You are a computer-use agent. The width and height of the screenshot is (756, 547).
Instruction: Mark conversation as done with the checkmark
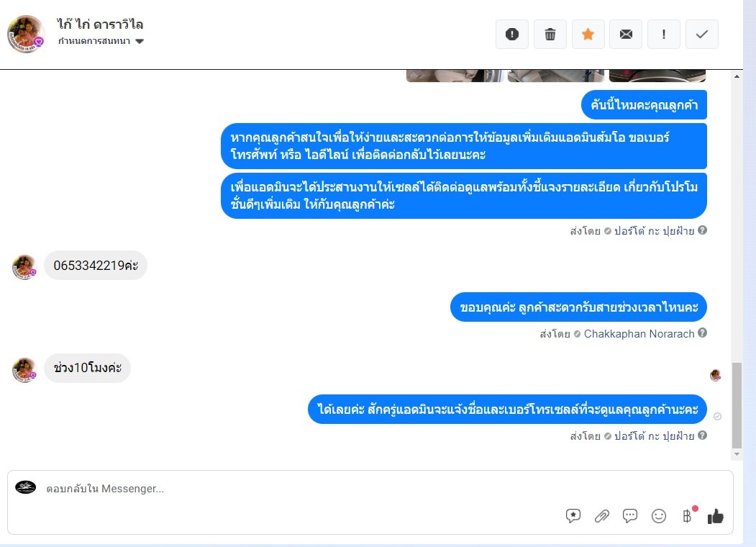(702, 35)
